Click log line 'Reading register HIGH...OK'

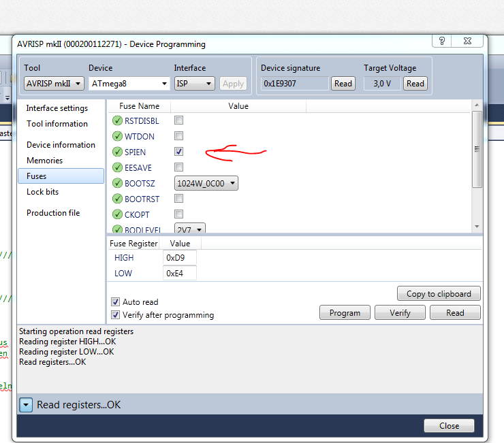coord(67,342)
